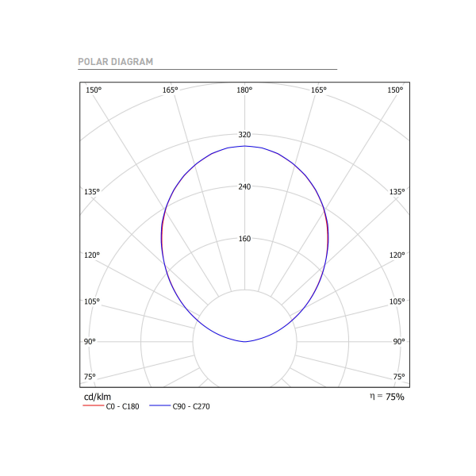Viewport: 476px width, 476px height.
Task: Click the red C0 - C180 legend line
Action: point(94,405)
